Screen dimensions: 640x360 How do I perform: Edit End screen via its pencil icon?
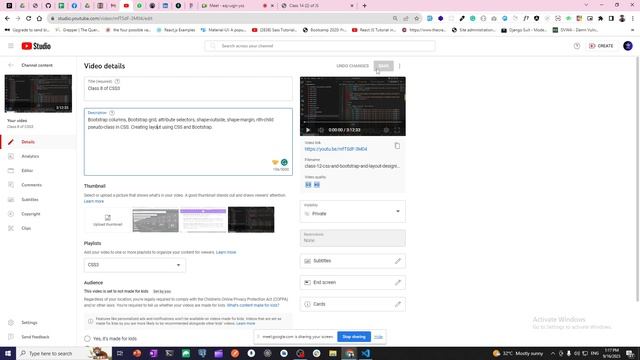(x=398, y=282)
